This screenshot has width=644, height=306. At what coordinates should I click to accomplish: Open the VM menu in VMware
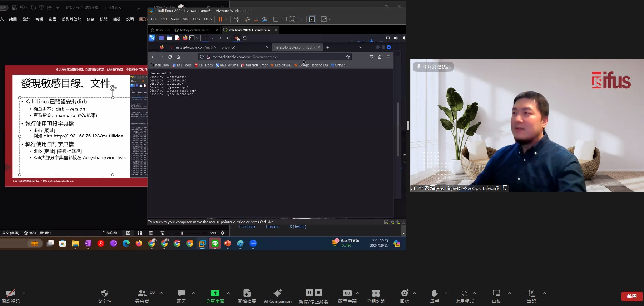pos(185,19)
